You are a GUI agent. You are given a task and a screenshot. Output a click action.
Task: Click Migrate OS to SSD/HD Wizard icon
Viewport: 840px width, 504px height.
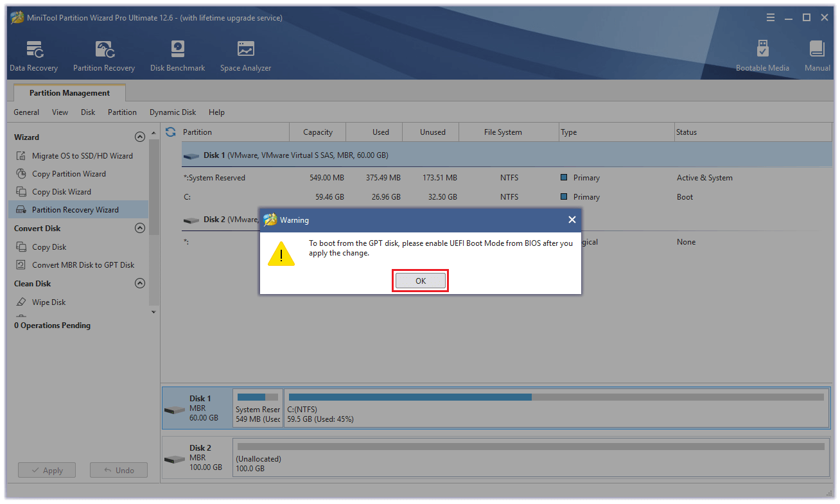(x=21, y=156)
